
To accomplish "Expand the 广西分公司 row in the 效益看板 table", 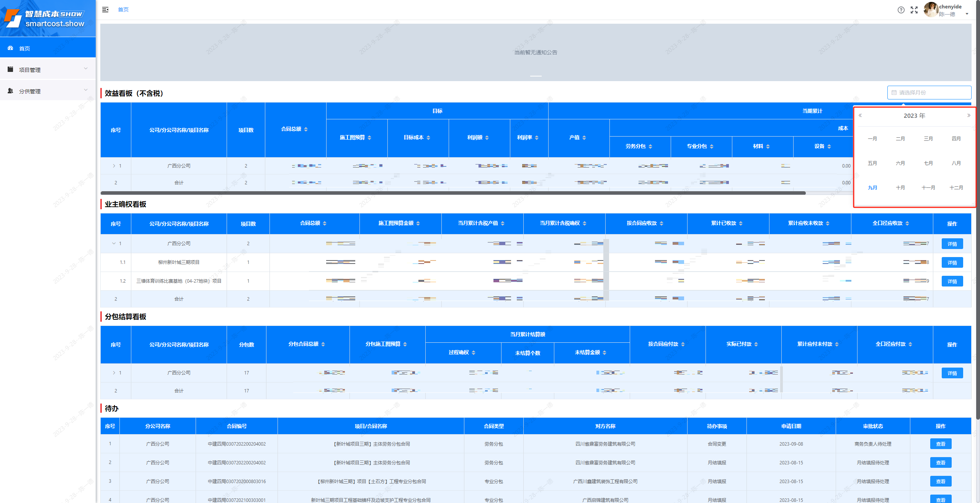I will click(x=114, y=166).
